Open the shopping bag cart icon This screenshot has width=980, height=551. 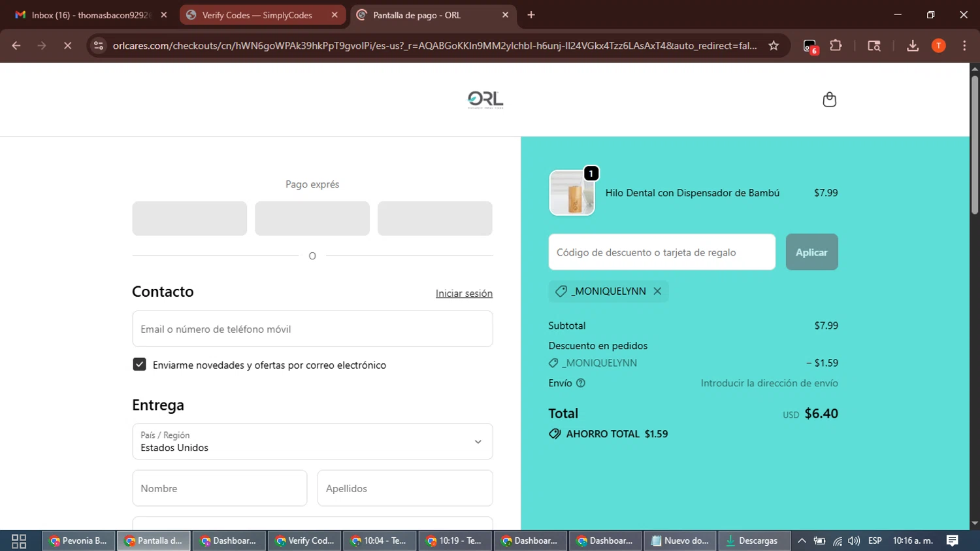pos(829,99)
